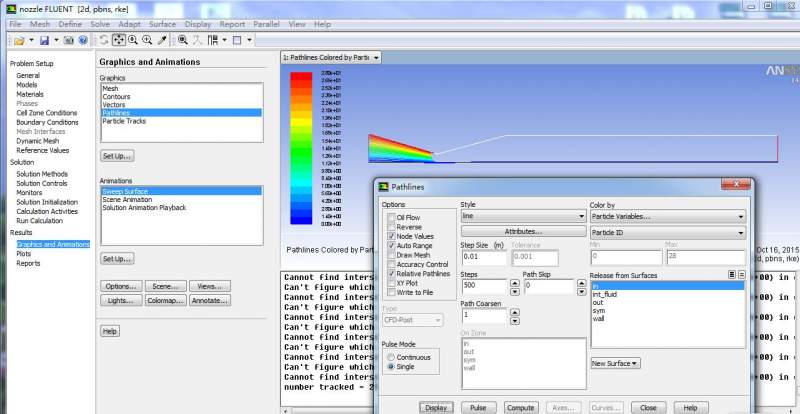800x414 pixels.
Task: Click the Step Size input field
Action: point(483,257)
